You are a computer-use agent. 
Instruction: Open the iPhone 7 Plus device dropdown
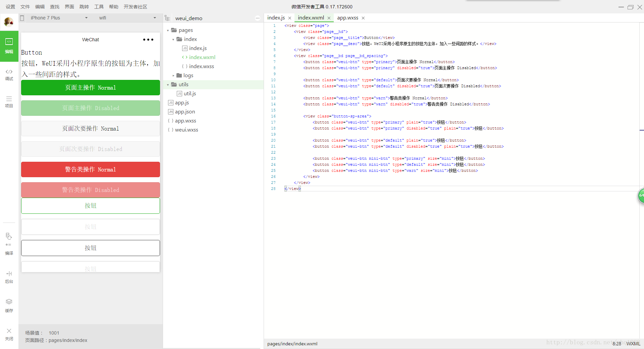[x=59, y=18]
